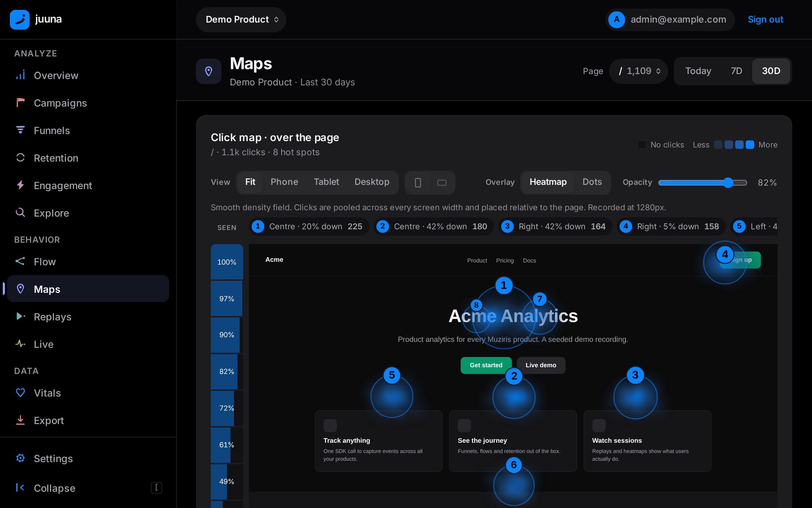Click the Live pulse icon

(20, 344)
